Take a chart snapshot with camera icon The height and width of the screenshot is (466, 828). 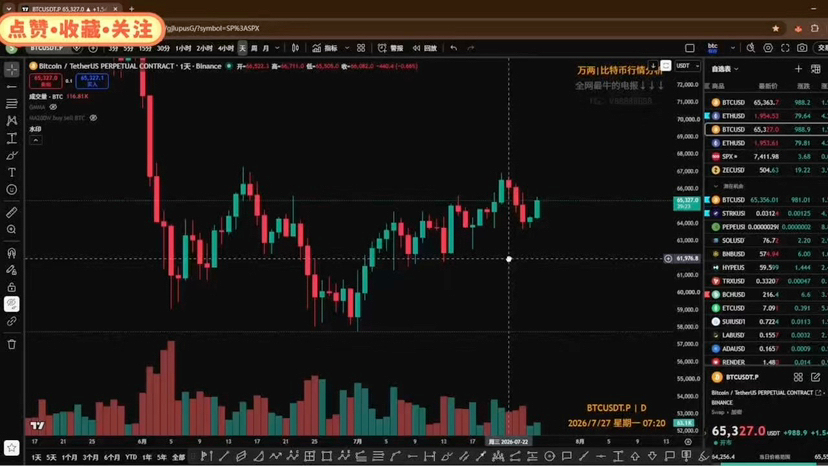[x=802, y=48]
